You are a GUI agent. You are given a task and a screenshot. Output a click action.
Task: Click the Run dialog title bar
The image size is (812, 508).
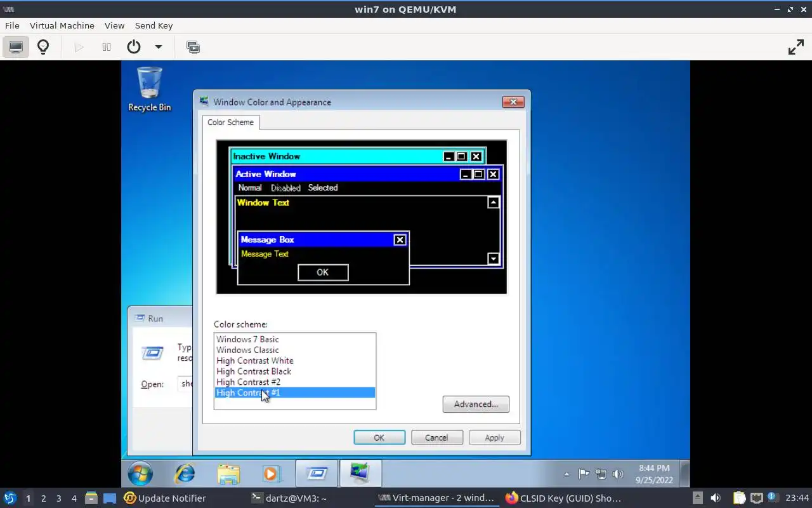pyautogui.click(x=160, y=318)
